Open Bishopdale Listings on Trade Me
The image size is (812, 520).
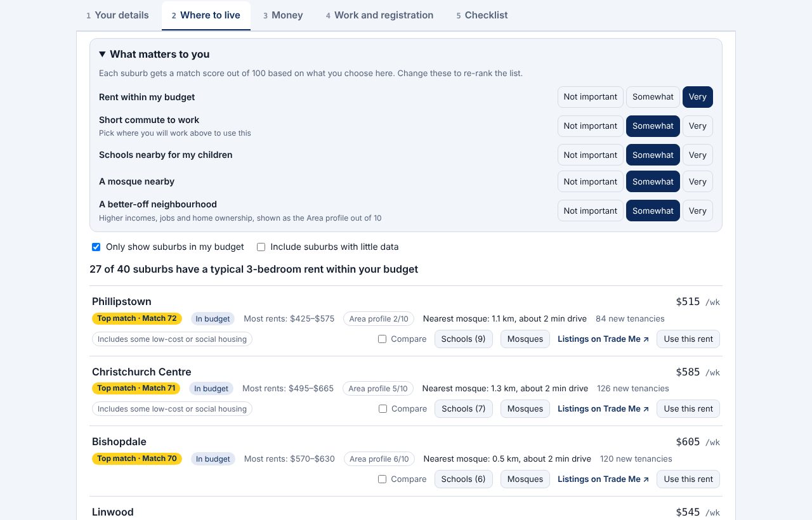tap(603, 479)
